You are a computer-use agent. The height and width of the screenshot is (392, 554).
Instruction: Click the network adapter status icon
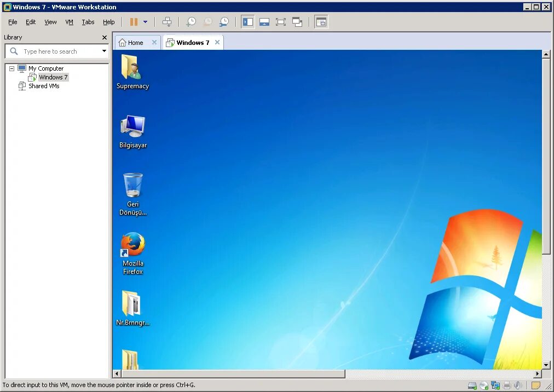495,385
